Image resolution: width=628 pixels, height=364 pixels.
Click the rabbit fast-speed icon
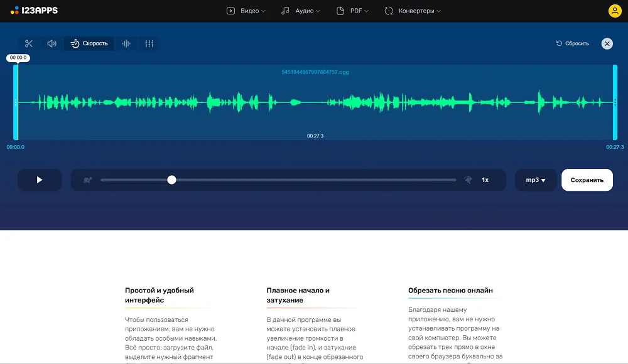pos(468,180)
